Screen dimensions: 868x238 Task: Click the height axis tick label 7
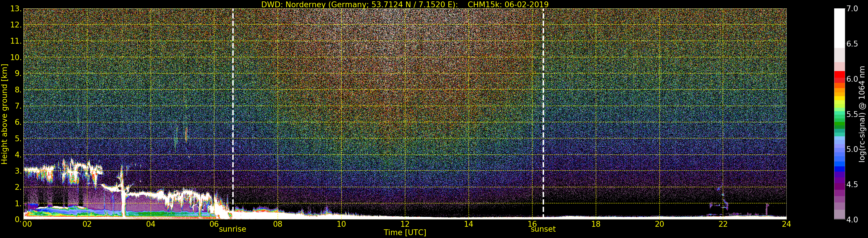point(18,106)
